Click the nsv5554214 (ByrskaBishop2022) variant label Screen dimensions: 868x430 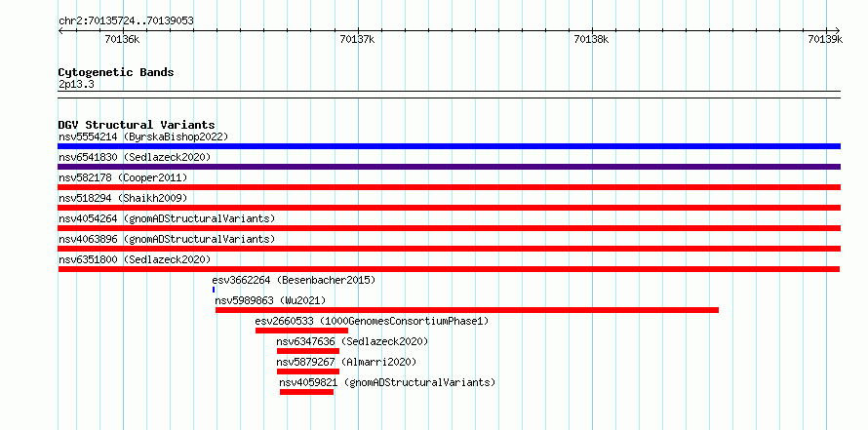[x=143, y=137]
